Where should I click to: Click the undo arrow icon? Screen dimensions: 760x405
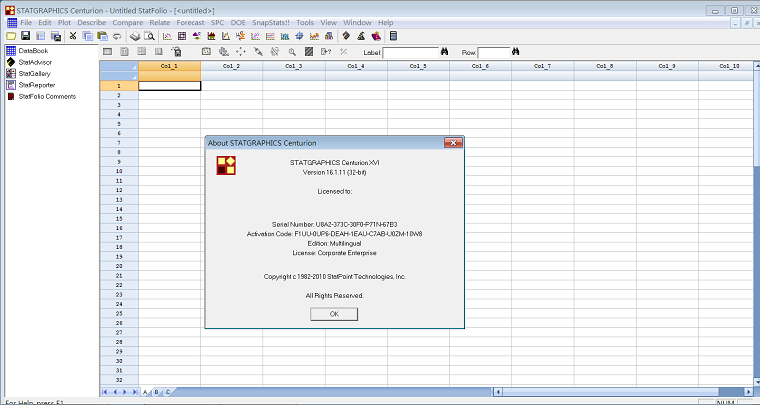(x=117, y=36)
